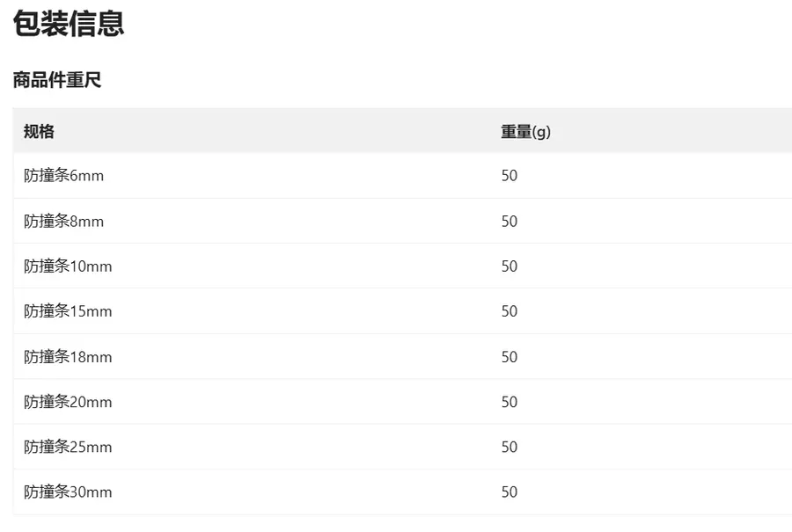This screenshot has height=532, width=792.
Task: Click the 防撞条6mm row label
Action: [63, 176]
